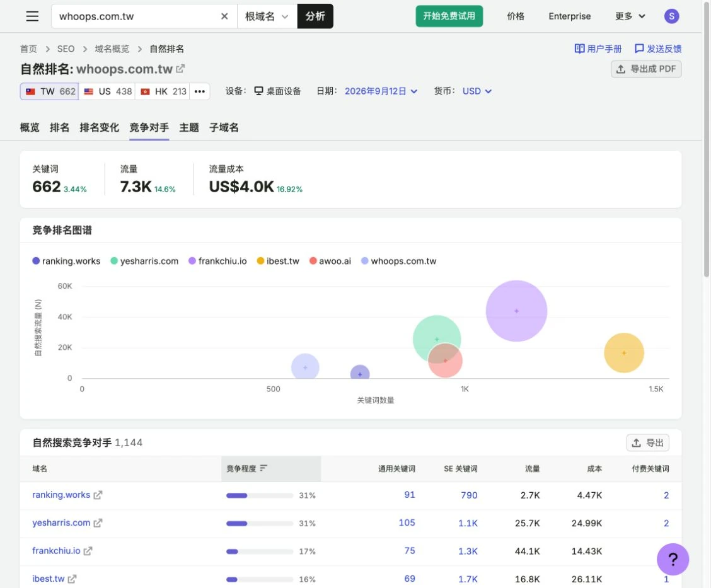This screenshot has width=711, height=588.
Task: Open the purple help question-mark button
Action: (x=673, y=560)
